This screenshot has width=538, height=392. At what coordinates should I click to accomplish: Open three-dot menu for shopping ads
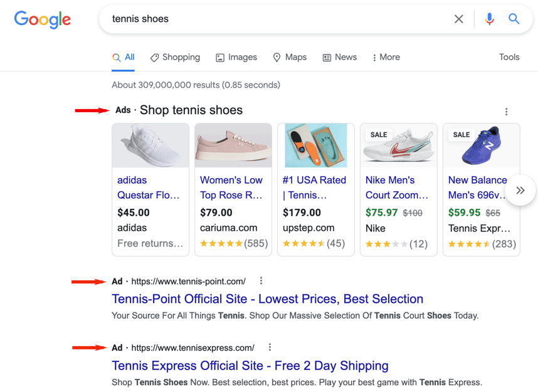[506, 112]
